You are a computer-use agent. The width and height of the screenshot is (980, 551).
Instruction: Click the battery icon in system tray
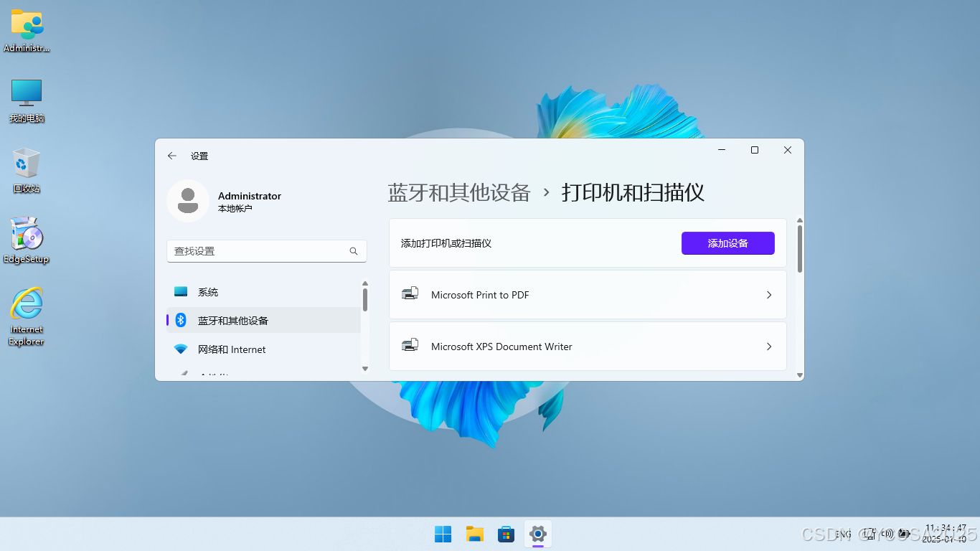[905, 534]
